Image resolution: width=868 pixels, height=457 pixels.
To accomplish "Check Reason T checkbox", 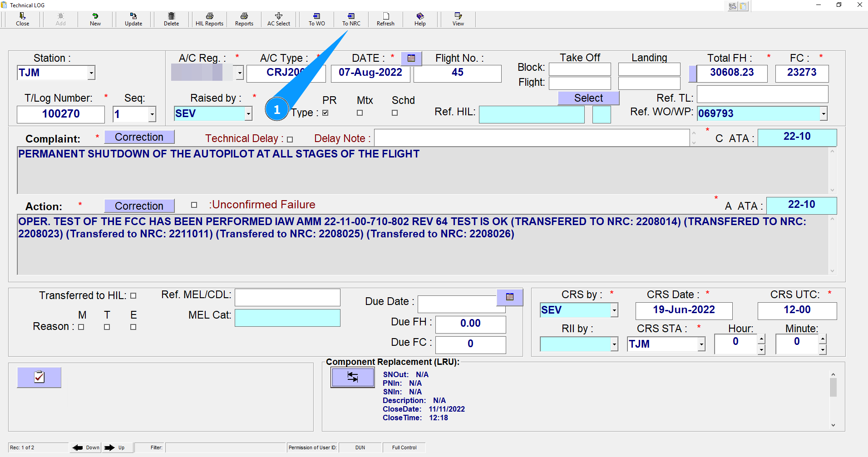I will click(107, 327).
